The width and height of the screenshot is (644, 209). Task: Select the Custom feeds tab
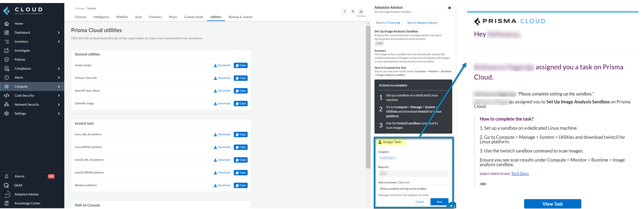[x=194, y=17]
